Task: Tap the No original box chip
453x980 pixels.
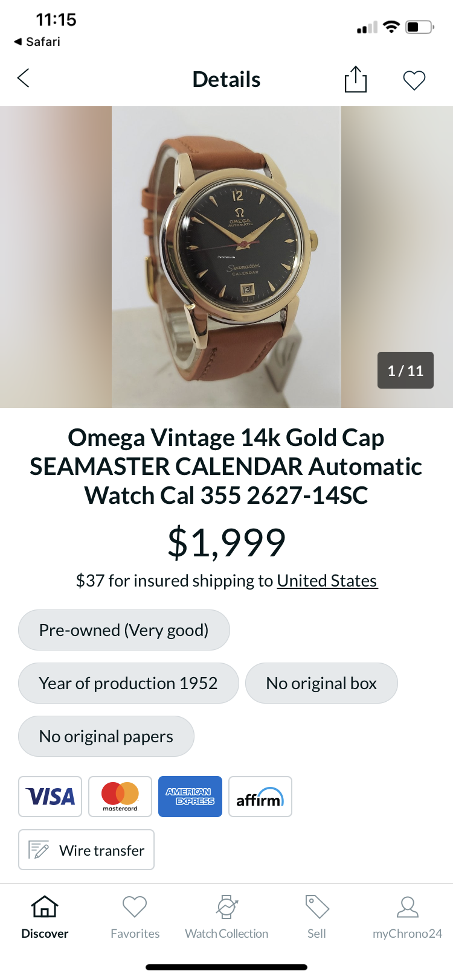Action: pos(321,683)
